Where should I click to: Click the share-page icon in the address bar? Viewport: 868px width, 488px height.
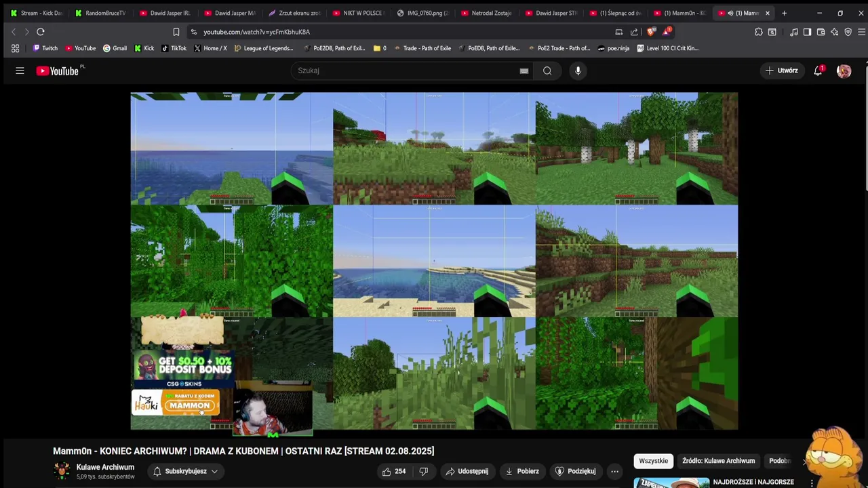(634, 32)
